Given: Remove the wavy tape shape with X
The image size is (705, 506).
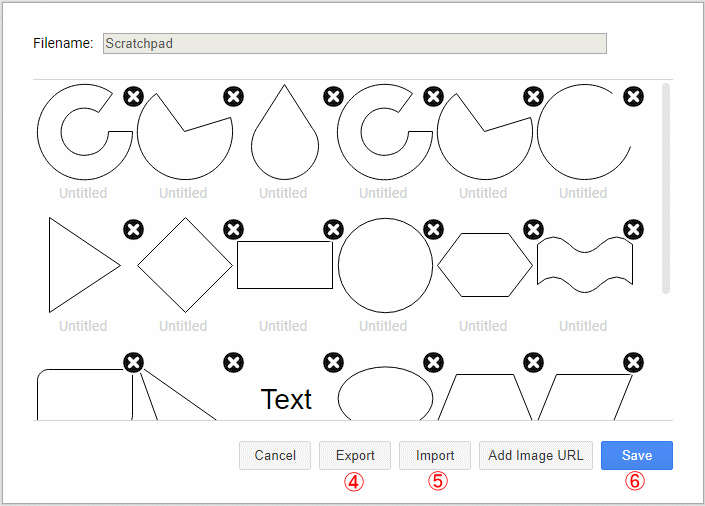Looking at the screenshot, I should [633, 230].
